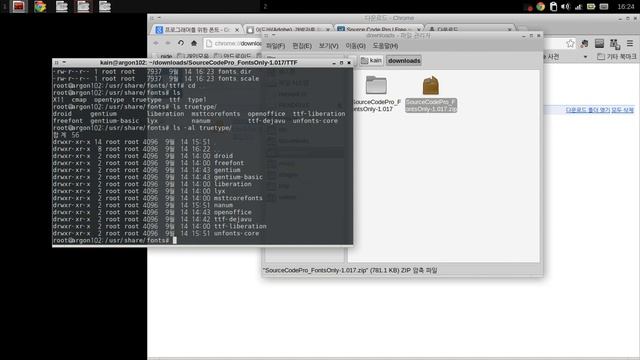Screen dimensions: 640x360
Task: Click the Chrome home button
Action: [194, 43]
